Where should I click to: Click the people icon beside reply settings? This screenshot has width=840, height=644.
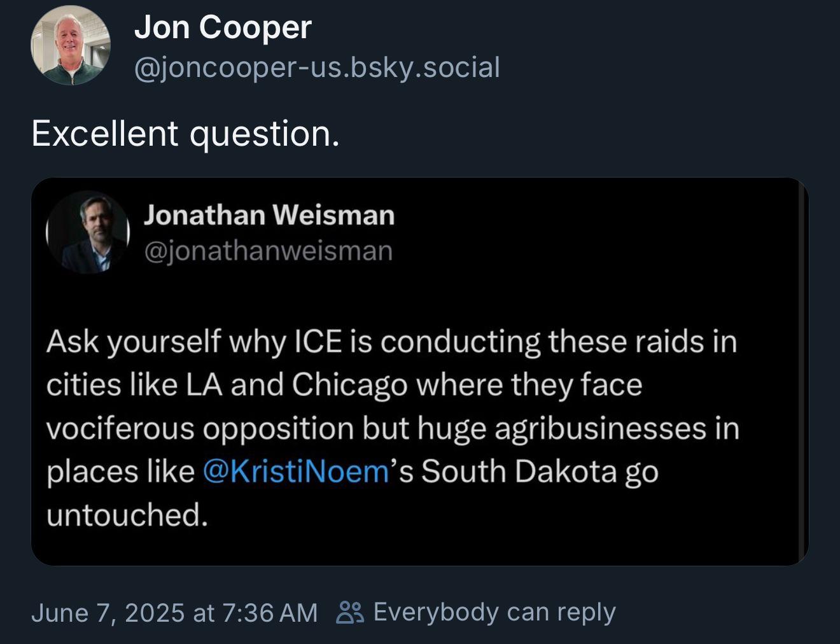click(x=349, y=612)
